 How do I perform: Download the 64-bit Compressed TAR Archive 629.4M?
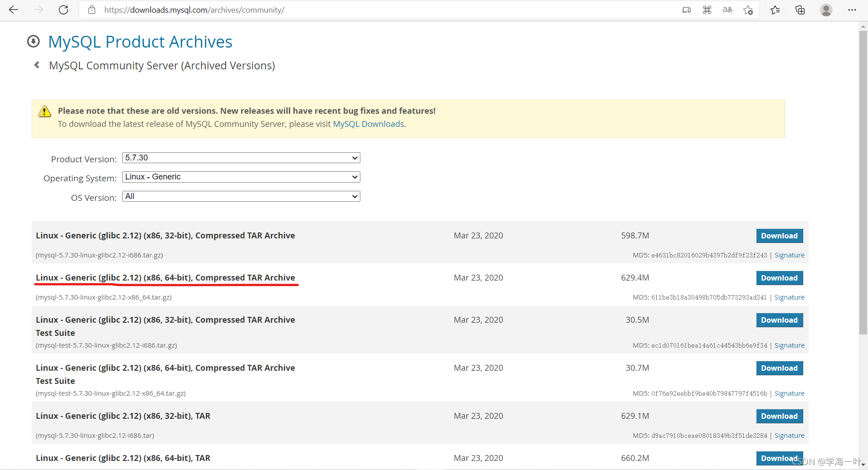pos(779,278)
